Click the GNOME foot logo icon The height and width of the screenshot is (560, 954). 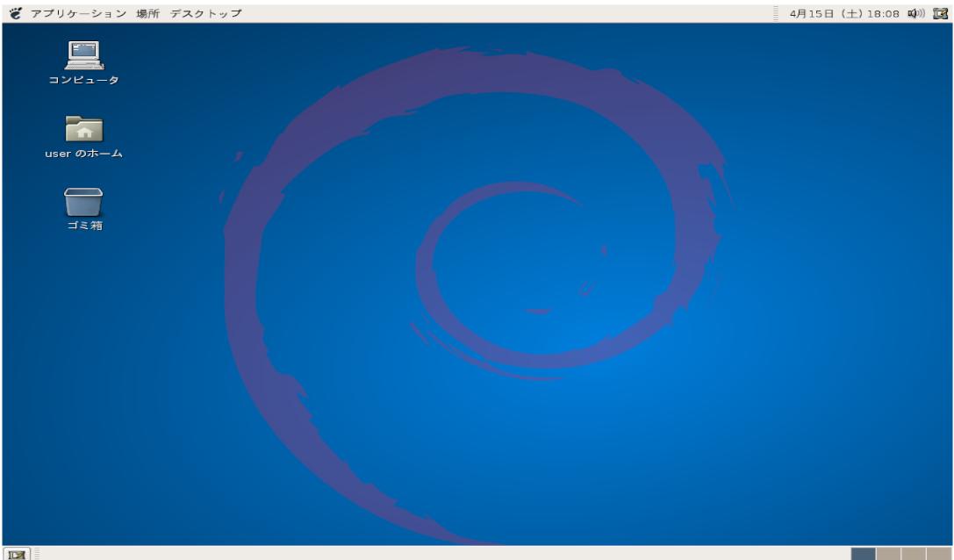pyautogui.click(x=16, y=13)
